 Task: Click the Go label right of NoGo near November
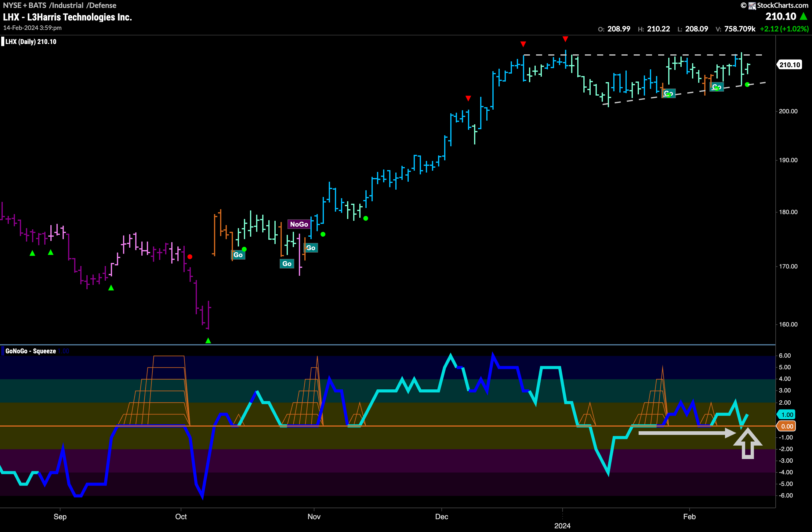pyautogui.click(x=311, y=248)
